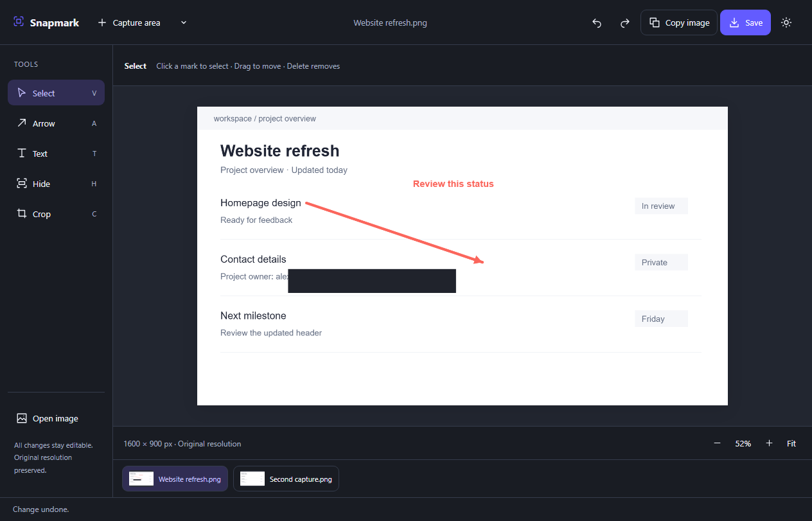Click the Project overview · Updated today subtitle

pyautogui.click(x=284, y=170)
